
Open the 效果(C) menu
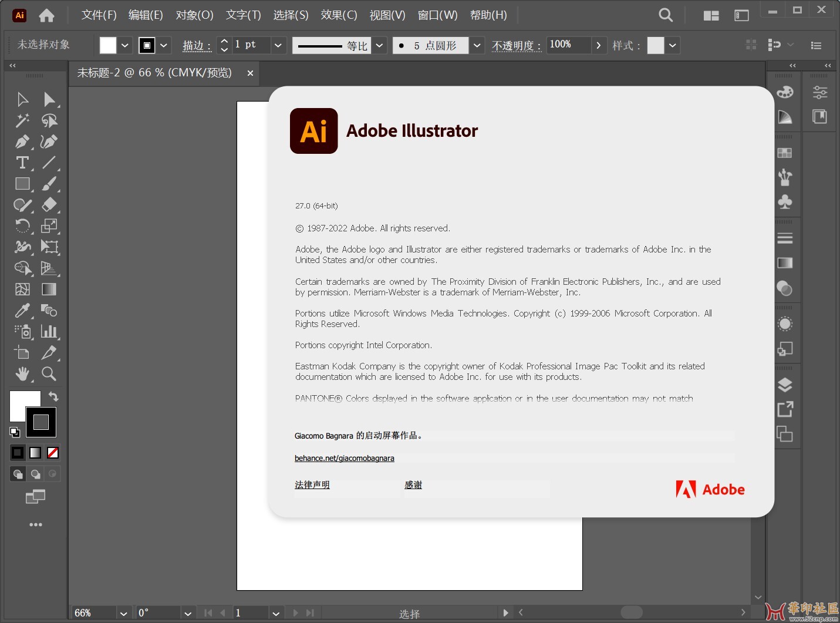(x=339, y=15)
